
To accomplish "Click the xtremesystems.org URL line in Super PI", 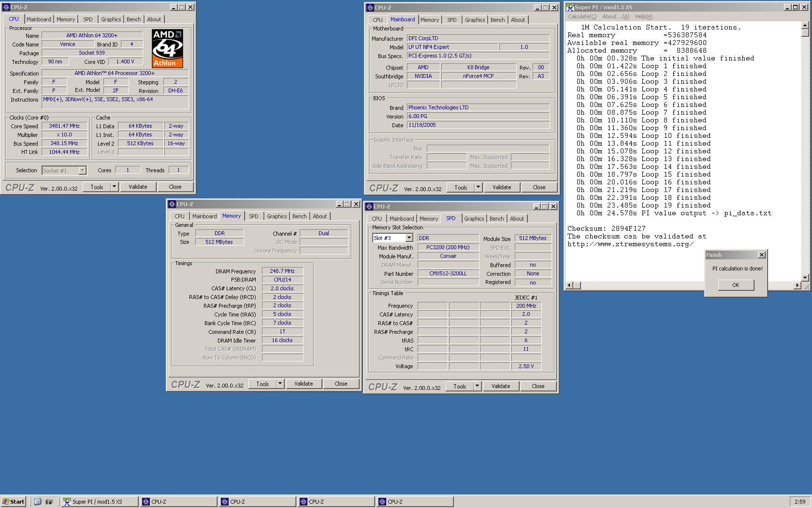I will point(630,244).
